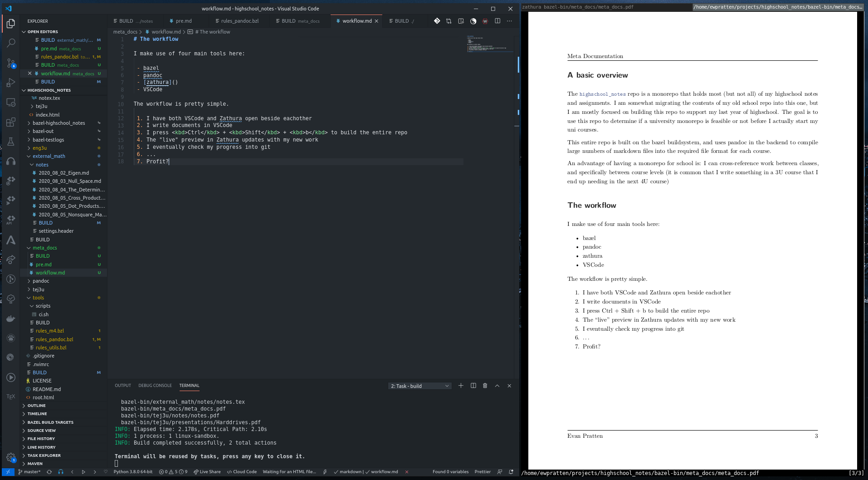
Task: Click the git diamond icon in editor toolbar
Action: tap(437, 21)
